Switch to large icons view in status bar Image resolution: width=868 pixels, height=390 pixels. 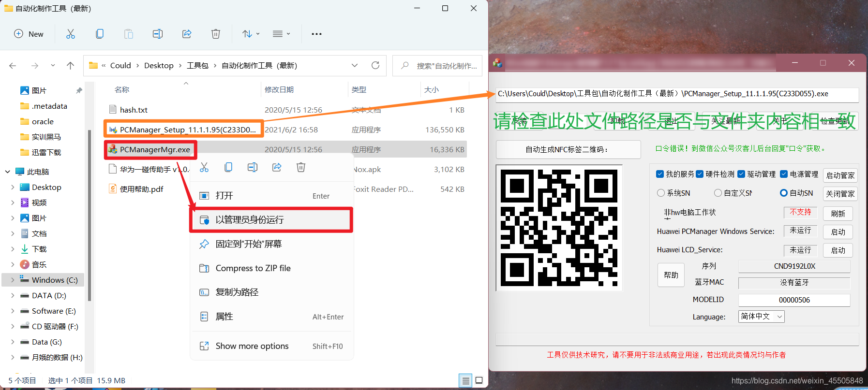(x=479, y=381)
